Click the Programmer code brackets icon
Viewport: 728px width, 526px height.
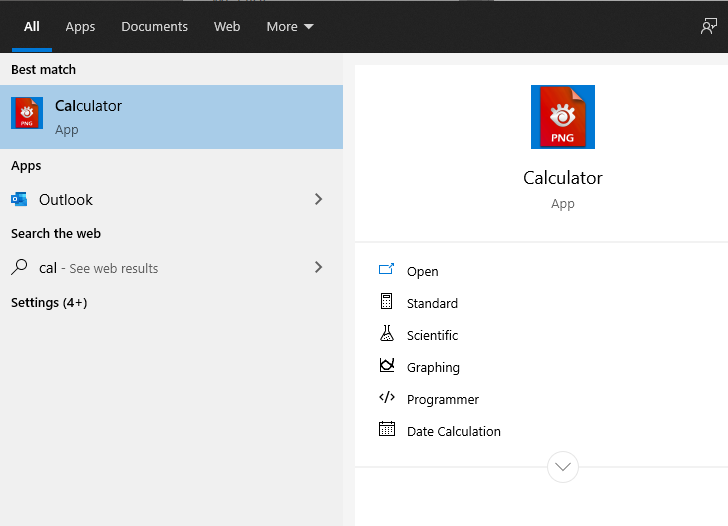coord(387,398)
